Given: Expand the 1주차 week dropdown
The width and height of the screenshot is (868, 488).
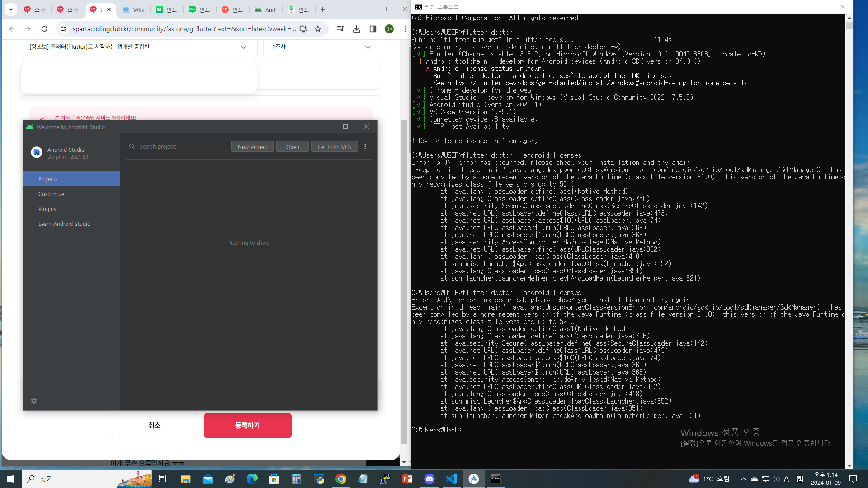Looking at the screenshot, I should click(x=368, y=47).
